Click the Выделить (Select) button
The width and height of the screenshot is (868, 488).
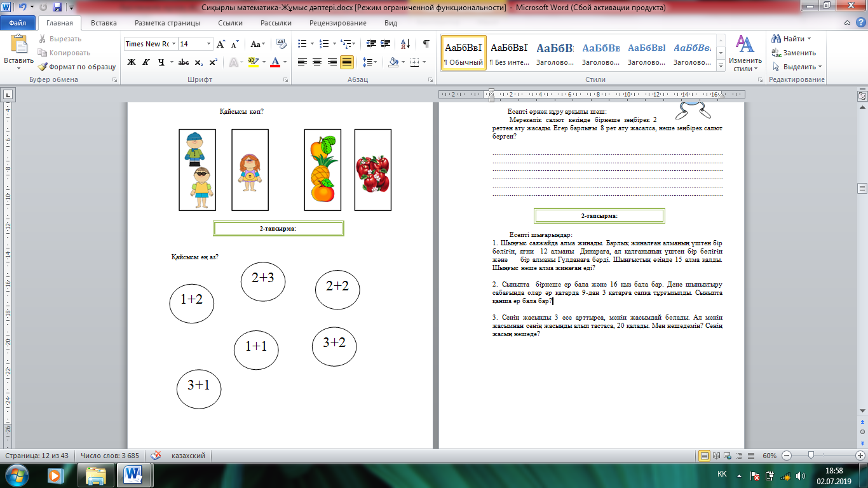(797, 67)
